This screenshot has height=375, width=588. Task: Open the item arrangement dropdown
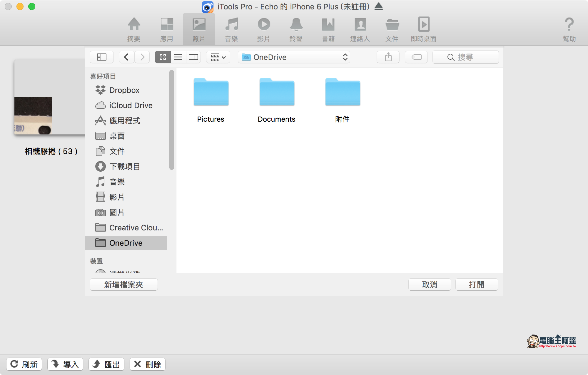click(x=218, y=57)
